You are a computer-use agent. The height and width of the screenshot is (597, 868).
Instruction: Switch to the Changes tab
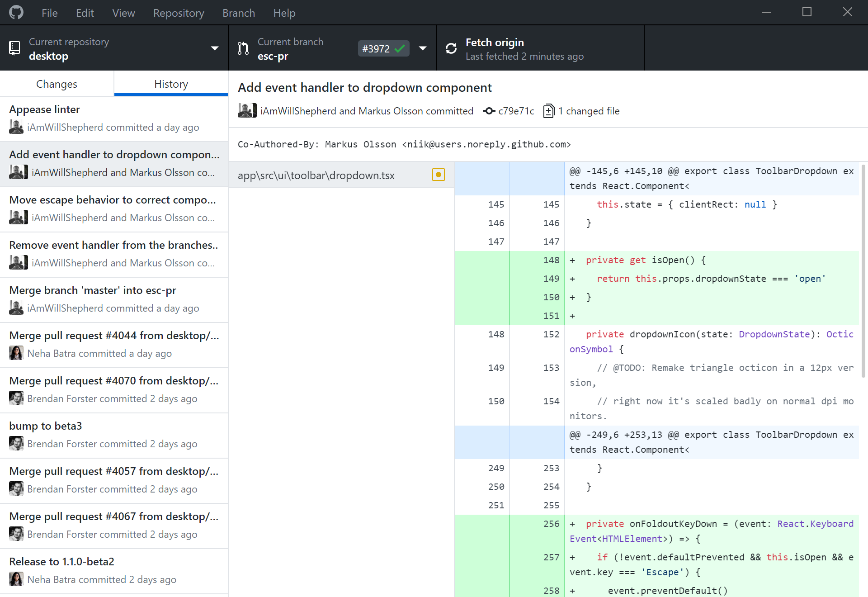[57, 84]
